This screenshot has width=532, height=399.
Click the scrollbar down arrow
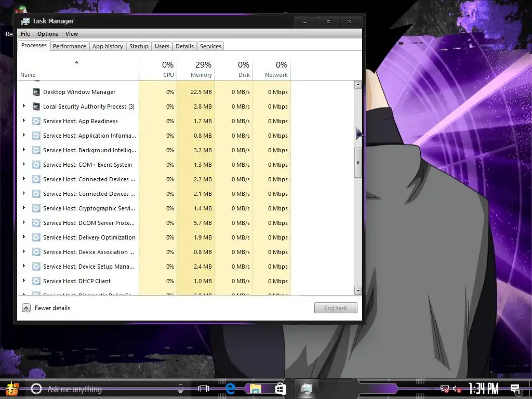[x=357, y=290]
